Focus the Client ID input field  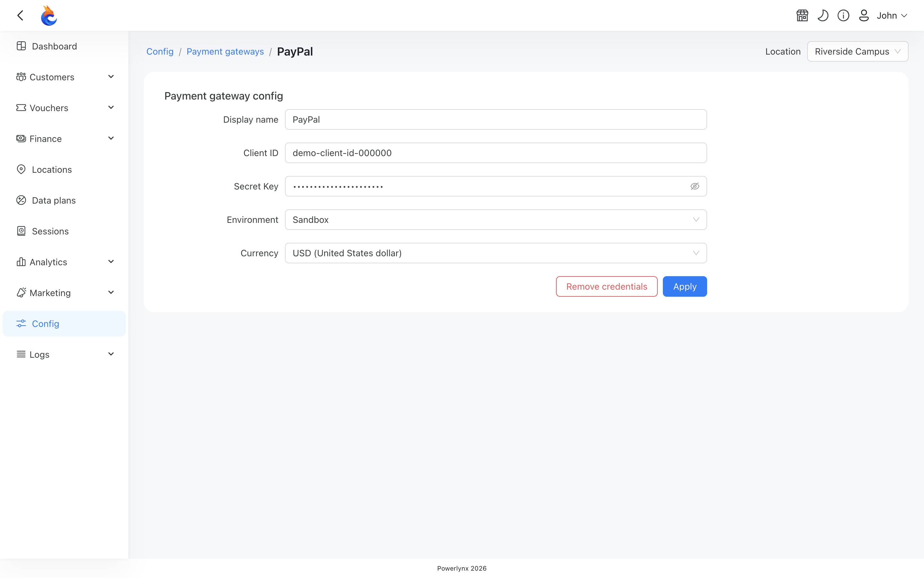click(x=496, y=153)
